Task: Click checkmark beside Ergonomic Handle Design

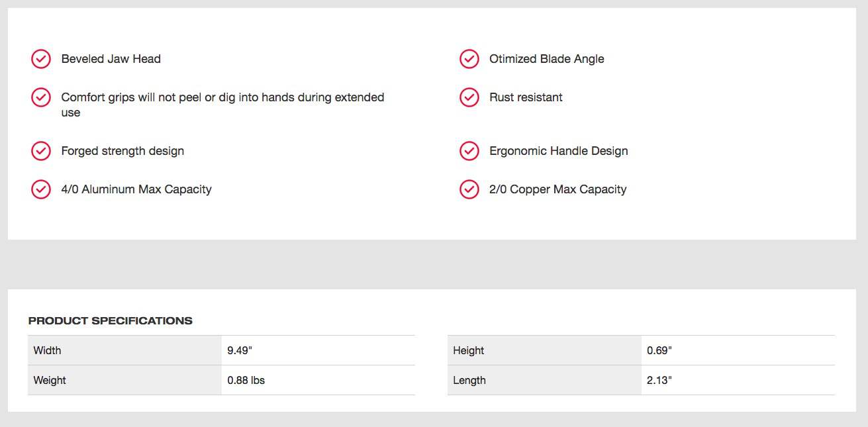Action: pyautogui.click(x=469, y=151)
